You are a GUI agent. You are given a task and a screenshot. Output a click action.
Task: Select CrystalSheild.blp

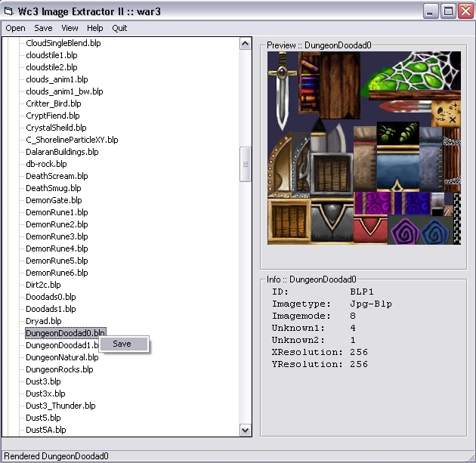(56, 128)
